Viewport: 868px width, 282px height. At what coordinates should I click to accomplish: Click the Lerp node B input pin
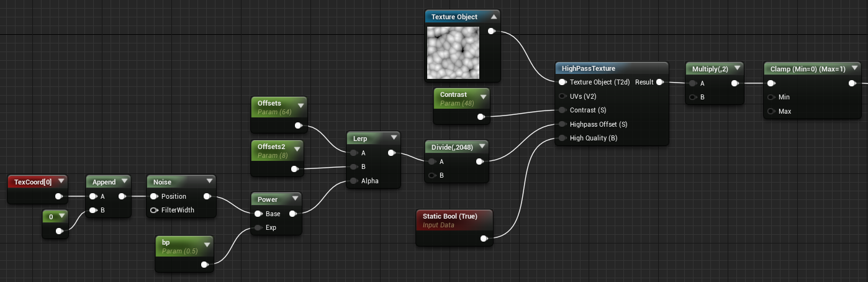[x=353, y=166]
